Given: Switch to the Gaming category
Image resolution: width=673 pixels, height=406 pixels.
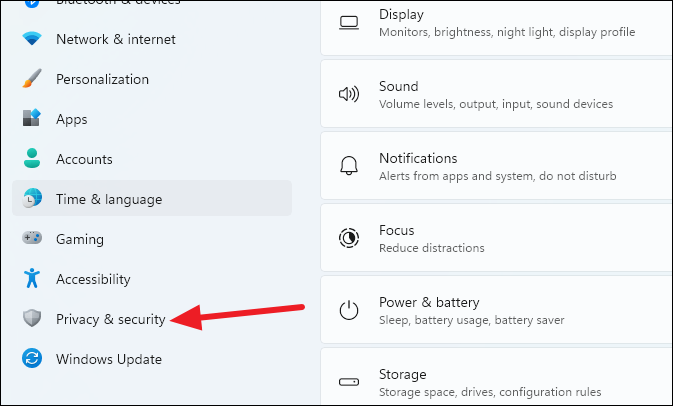Looking at the screenshot, I should (80, 239).
